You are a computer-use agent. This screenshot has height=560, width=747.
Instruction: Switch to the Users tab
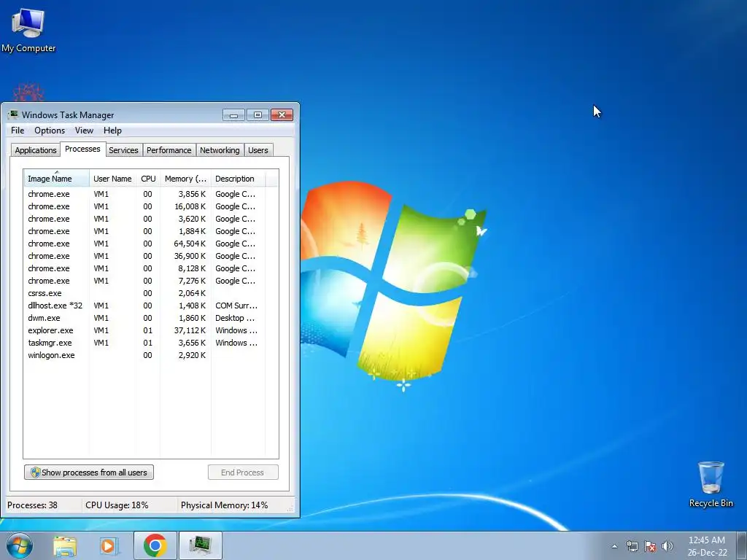(258, 150)
